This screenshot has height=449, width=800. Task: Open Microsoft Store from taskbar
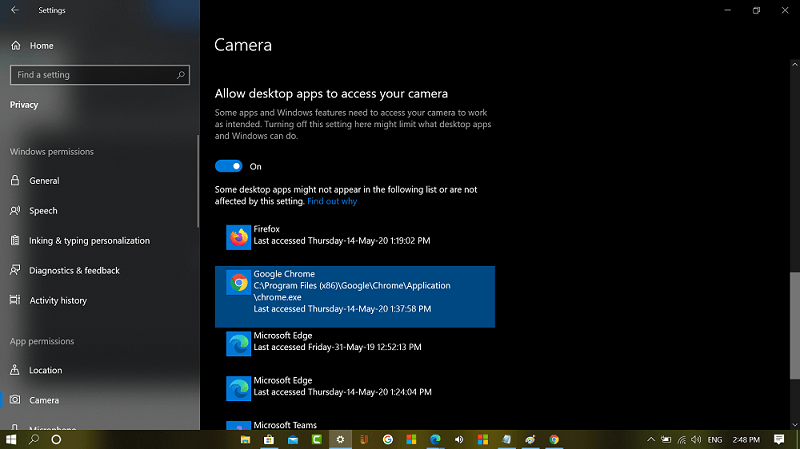(x=269, y=439)
